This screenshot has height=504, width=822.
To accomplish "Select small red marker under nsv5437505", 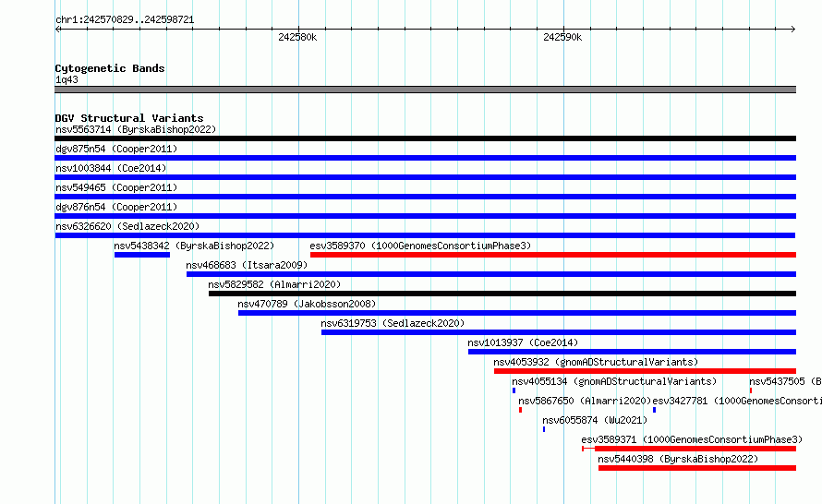I will pos(751,390).
